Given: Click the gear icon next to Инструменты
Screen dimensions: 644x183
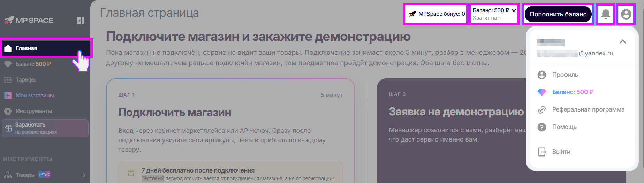Looking at the screenshot, I should pos(8,111).
